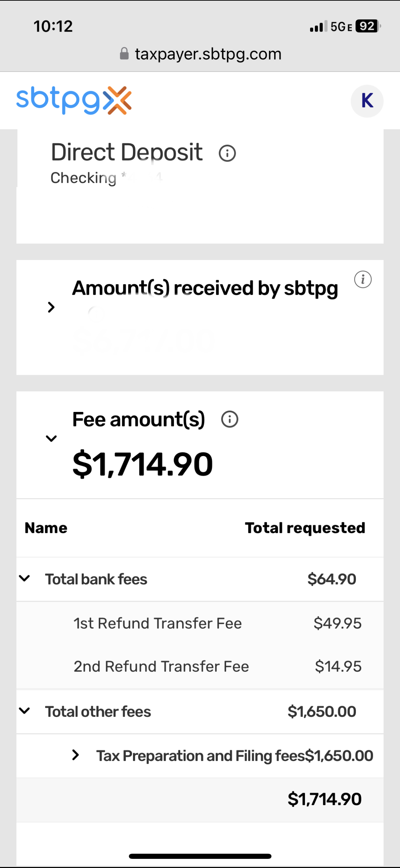Tap the Name column header

point(46,528)
